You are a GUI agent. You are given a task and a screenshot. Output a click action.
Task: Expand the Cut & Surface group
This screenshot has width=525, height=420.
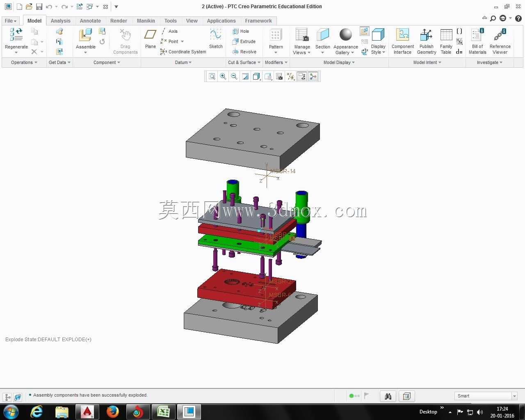point(244,62)
